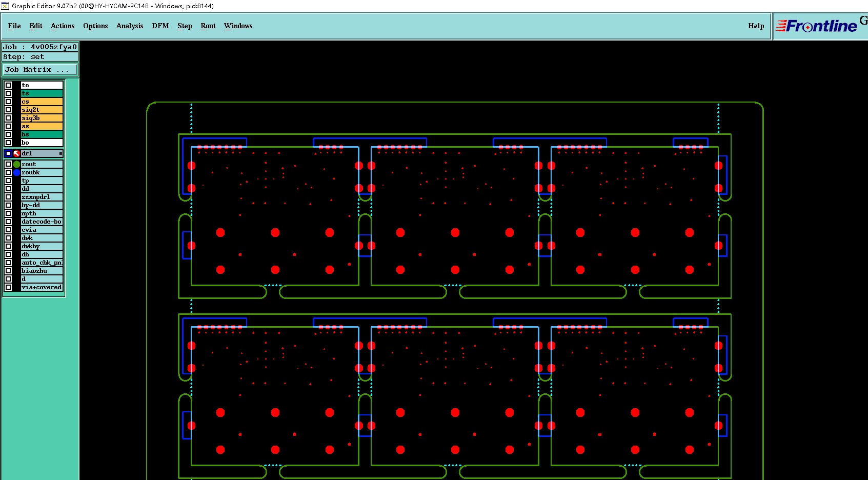Click the Frontline logo
The image size is (868, 480).
click(817, 26)
